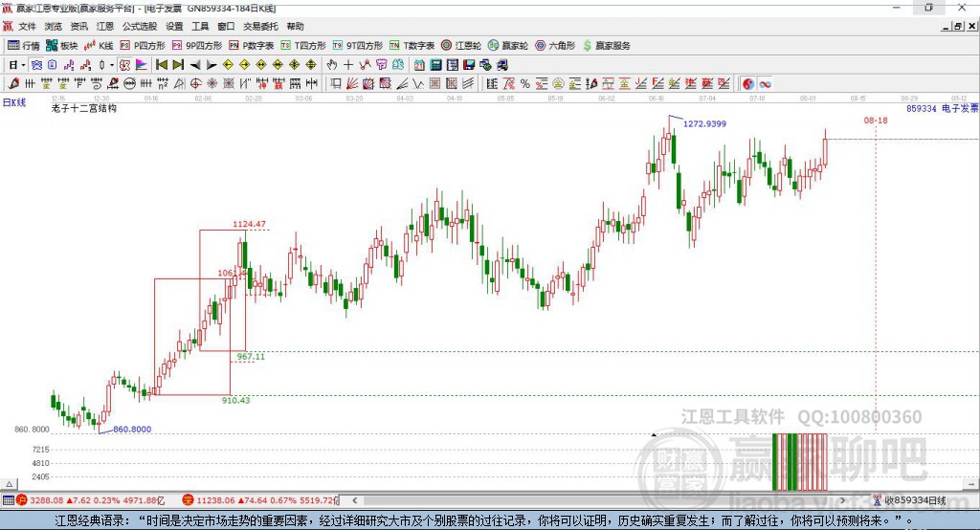Image resolution: width=980 pixels, height=530 pixels.
Task: Click the 行情 toolbar button
Action: [x=25, y=45]
